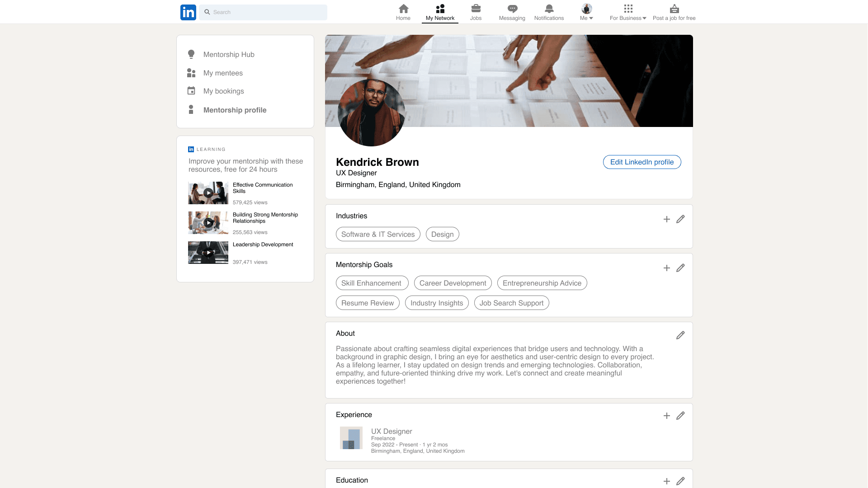Add a new Experience entry with plus icon

pyautogui.click(x=666, y=416)
